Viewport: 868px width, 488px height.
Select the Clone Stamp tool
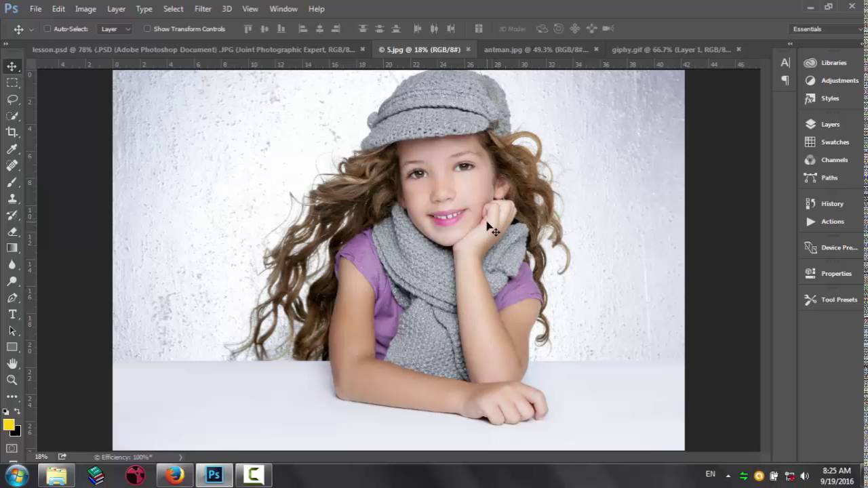point(12,199)
